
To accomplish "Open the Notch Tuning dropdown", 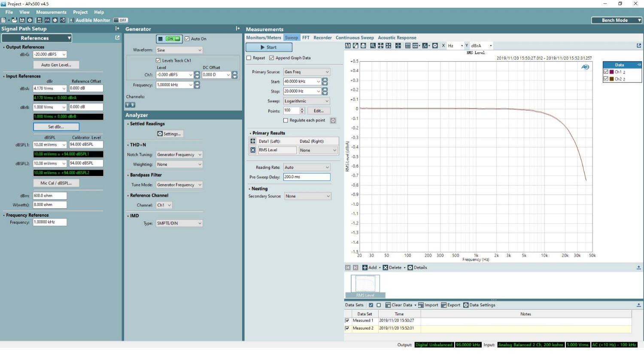I will [x=179, y=155].
